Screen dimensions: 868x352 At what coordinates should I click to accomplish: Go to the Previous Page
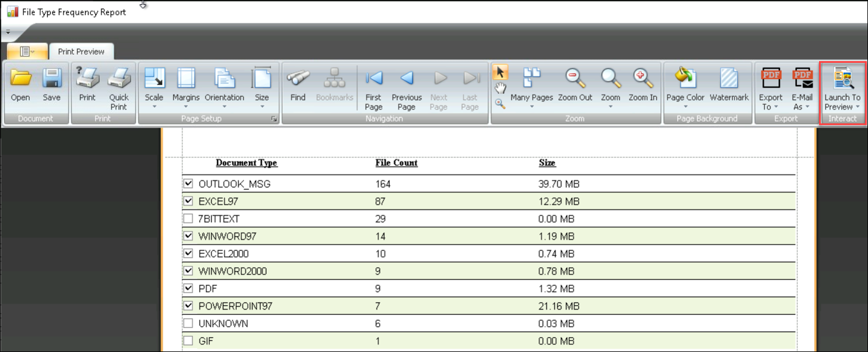pyautogui.click(x=407, y=78)
